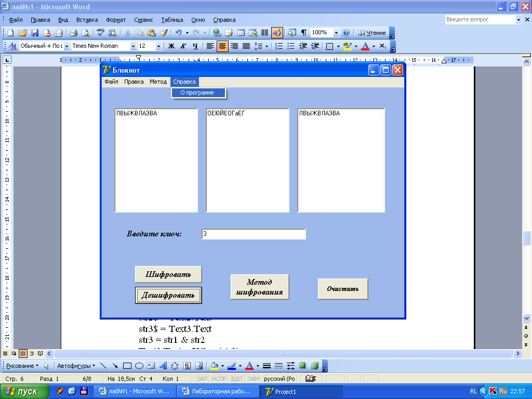Open the Файл menu in Блокнот window

coord(111,82)
